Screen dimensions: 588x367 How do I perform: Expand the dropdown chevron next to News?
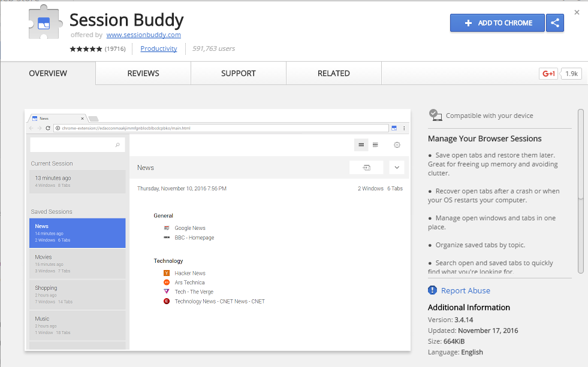click(x=397, y=168)
